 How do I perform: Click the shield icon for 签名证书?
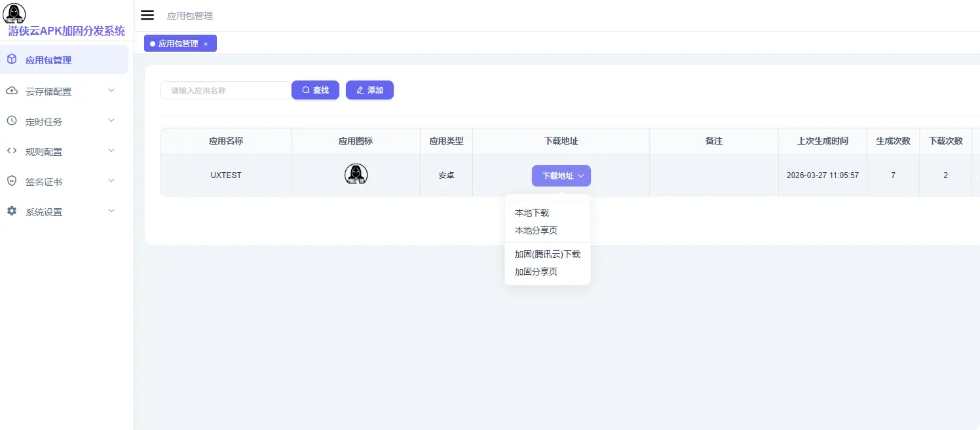coord(12,181)
